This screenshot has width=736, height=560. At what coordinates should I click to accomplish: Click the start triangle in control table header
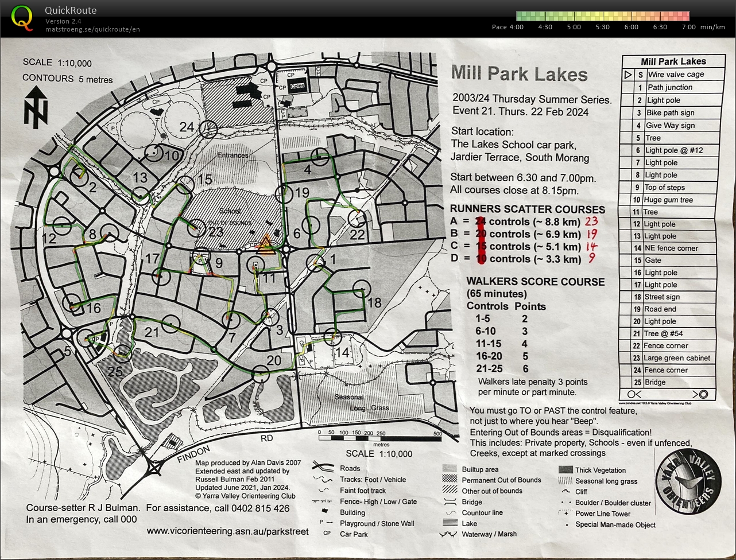(627, 75)
